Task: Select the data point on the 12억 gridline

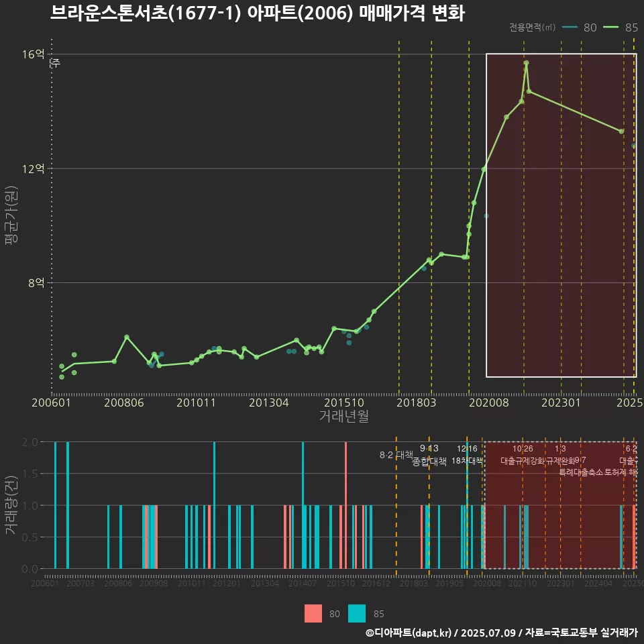Action: (x=484, y=168)
